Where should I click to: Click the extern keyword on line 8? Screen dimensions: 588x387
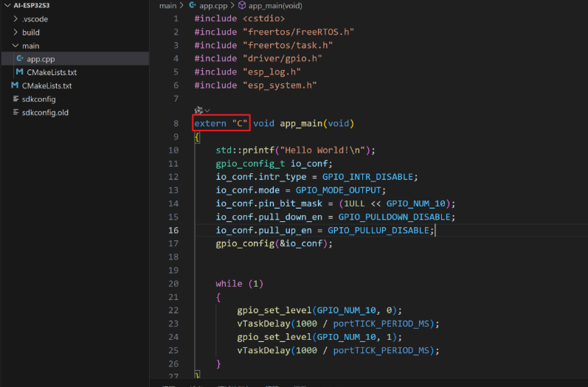pyautogui.click(x=210, y=123)
